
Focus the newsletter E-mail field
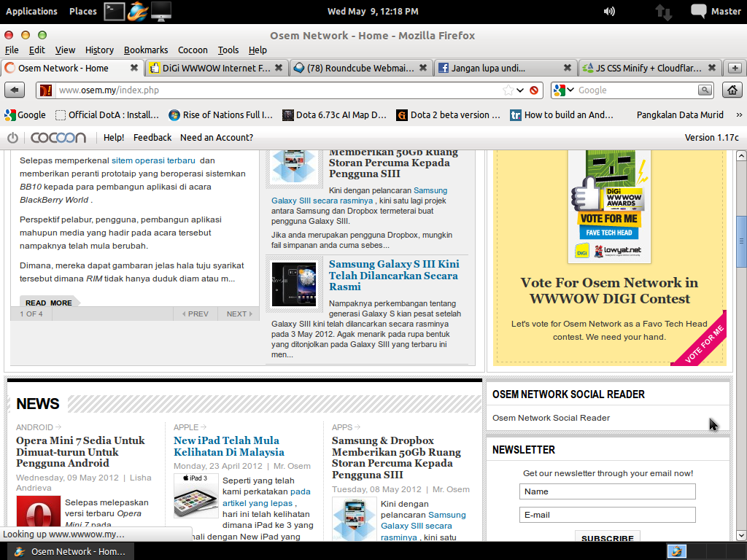tap(608, 515)
